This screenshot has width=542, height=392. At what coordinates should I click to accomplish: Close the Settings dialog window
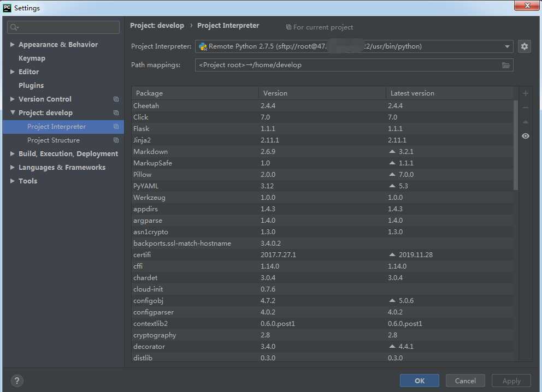click(x=527, y=5)
